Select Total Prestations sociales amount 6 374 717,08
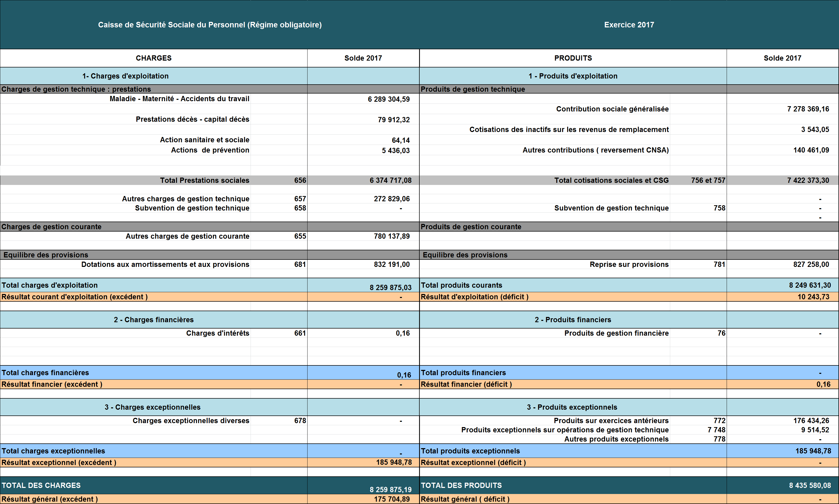839x504 pixels. point(390,180)
